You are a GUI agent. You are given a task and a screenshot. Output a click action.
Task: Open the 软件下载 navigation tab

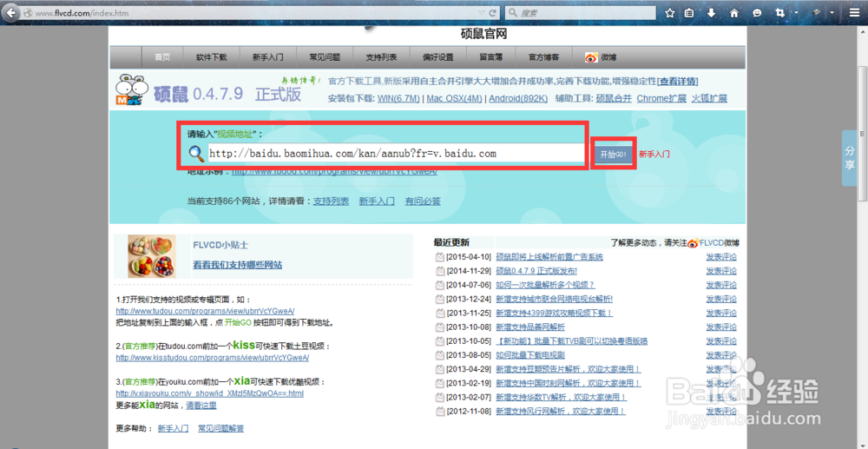click(x=212, y=57)
